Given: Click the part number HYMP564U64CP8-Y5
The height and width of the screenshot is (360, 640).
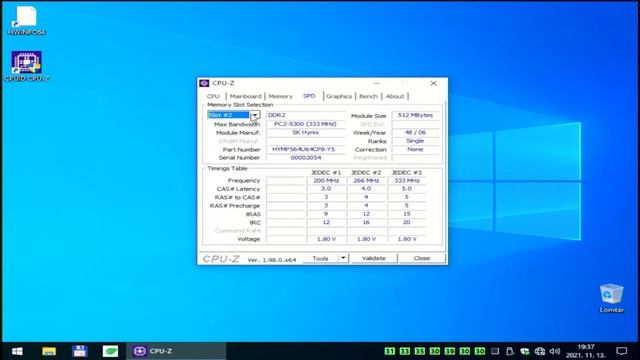Looking at the screenshot, I should pyautogui.click(x=306, y=149).
